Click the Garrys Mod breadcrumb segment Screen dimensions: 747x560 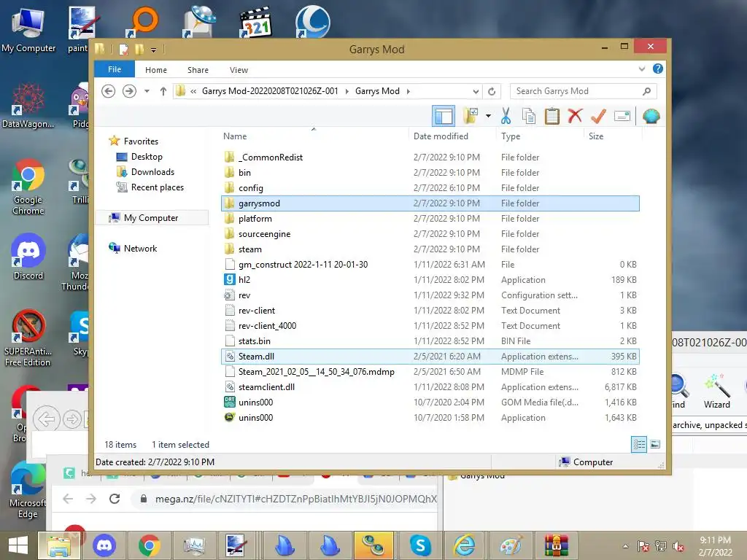[377, 91]
